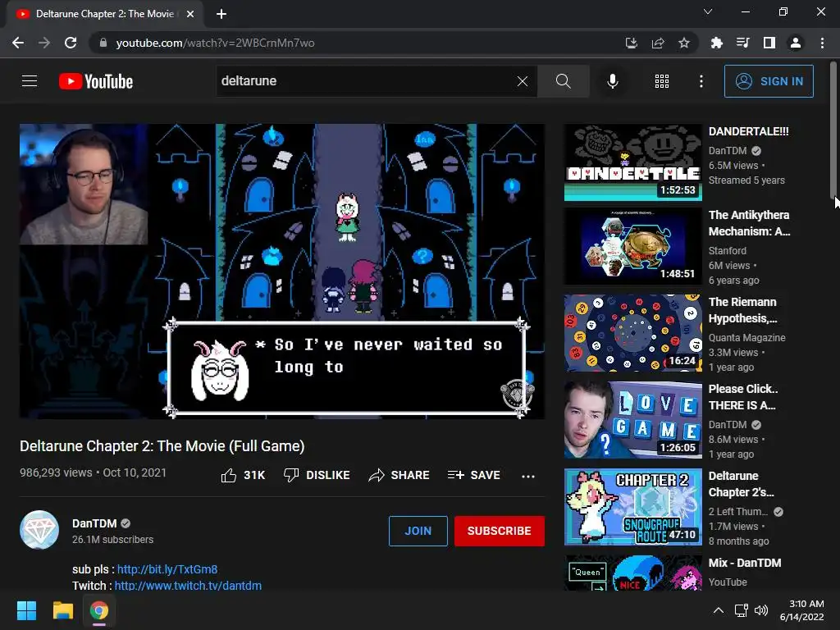Share the Deltarune video
This screenshot has height=630, width=840.
(x=399, y=475)
